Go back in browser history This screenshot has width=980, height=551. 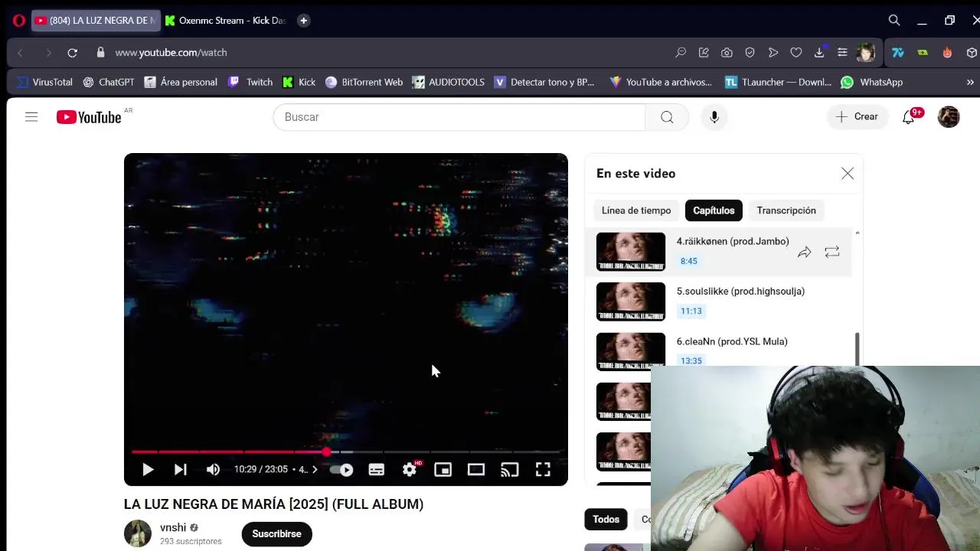click(21, 53)
